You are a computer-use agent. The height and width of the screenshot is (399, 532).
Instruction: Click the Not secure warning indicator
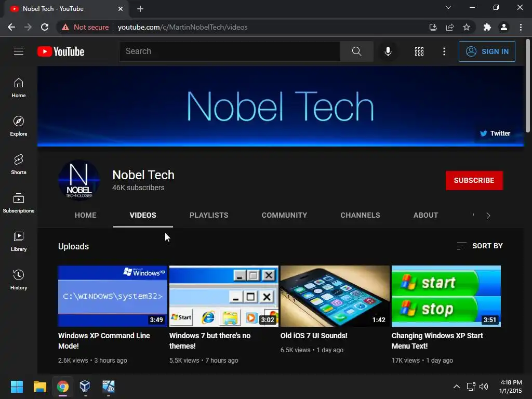(x=85, y=27)
